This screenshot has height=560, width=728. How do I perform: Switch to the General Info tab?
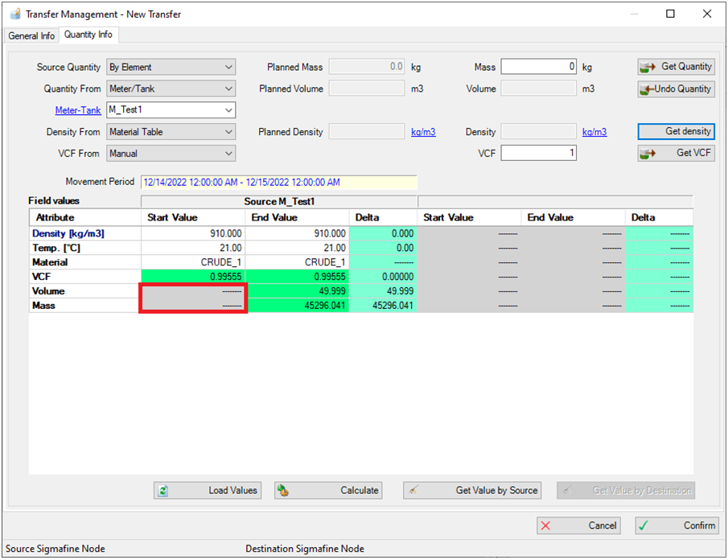click(31, 35)
